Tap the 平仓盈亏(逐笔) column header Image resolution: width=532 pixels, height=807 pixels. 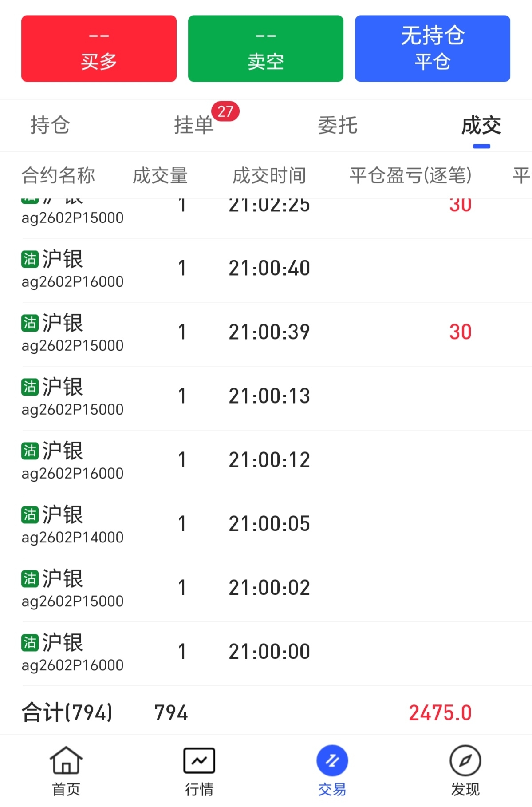(410, 175)
